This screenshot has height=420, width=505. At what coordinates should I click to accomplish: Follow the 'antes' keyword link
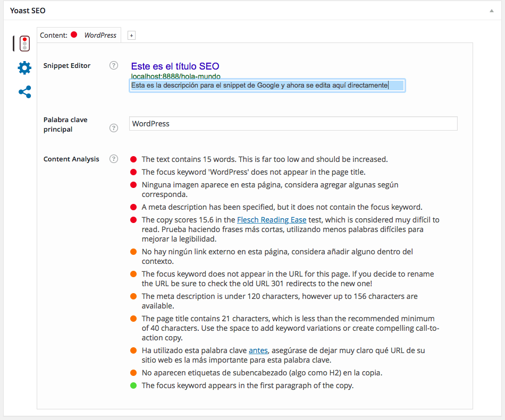[x=258, y=350]
